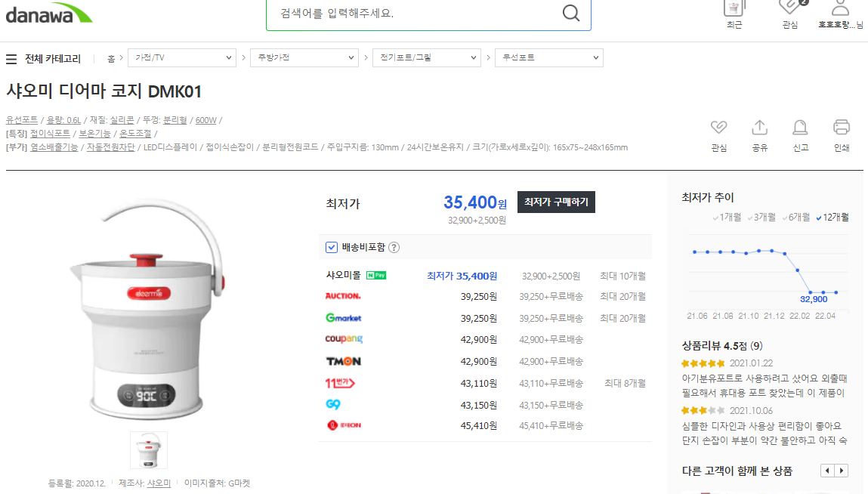Open the 롯데ON seller logo
The image size is (868, 494).
[344, 425]
